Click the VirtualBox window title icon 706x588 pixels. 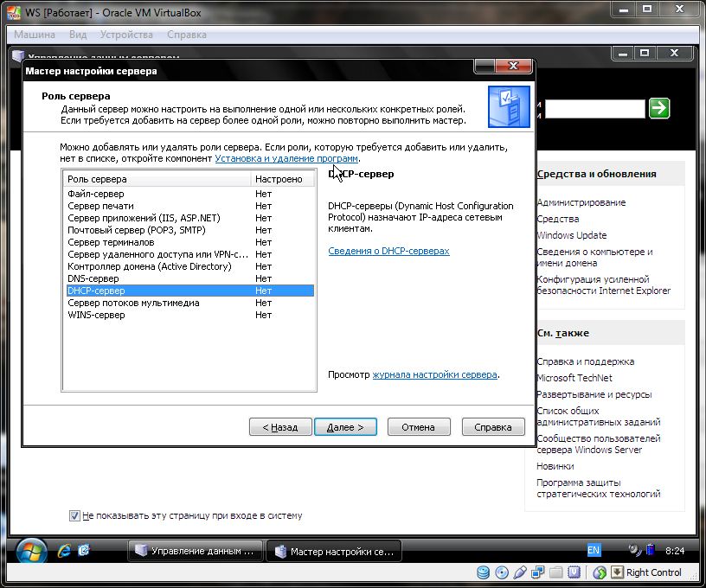pyautogui.click(x=14, y=13)
